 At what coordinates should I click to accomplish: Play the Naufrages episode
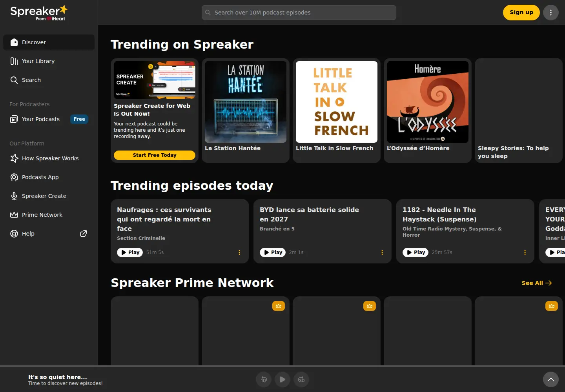pos(130,252)
